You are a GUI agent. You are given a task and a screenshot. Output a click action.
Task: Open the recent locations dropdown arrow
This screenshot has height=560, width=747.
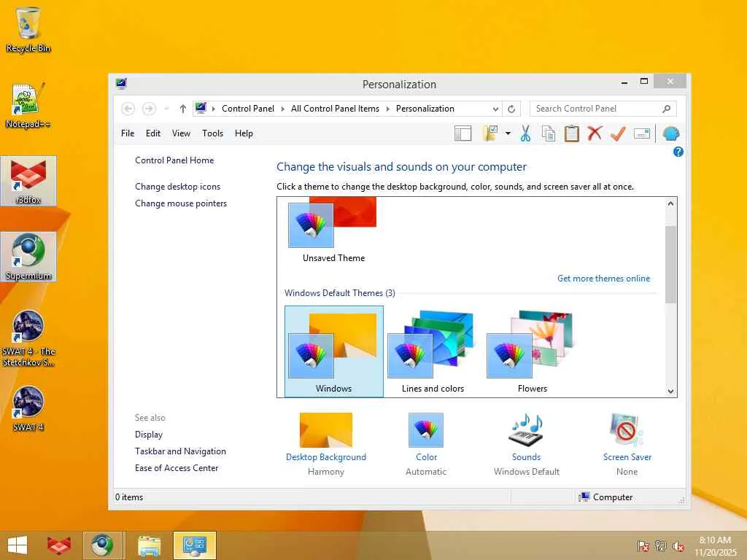click(166, 109)
